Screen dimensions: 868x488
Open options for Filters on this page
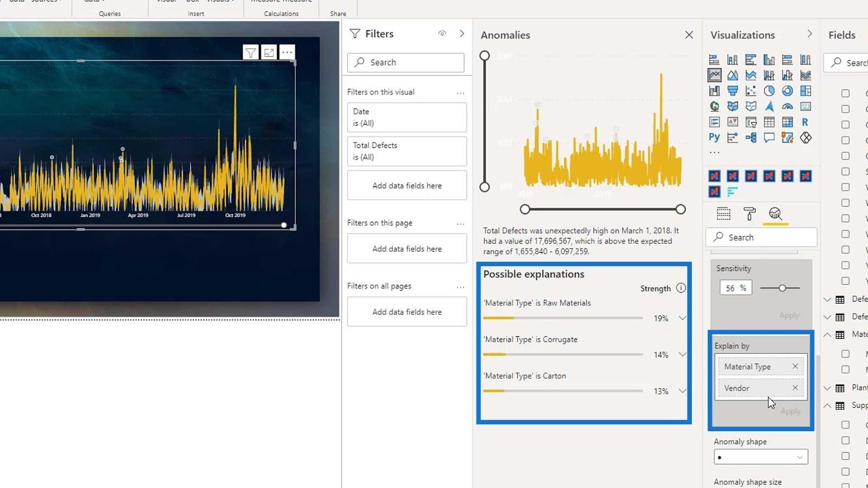[460, 223]
